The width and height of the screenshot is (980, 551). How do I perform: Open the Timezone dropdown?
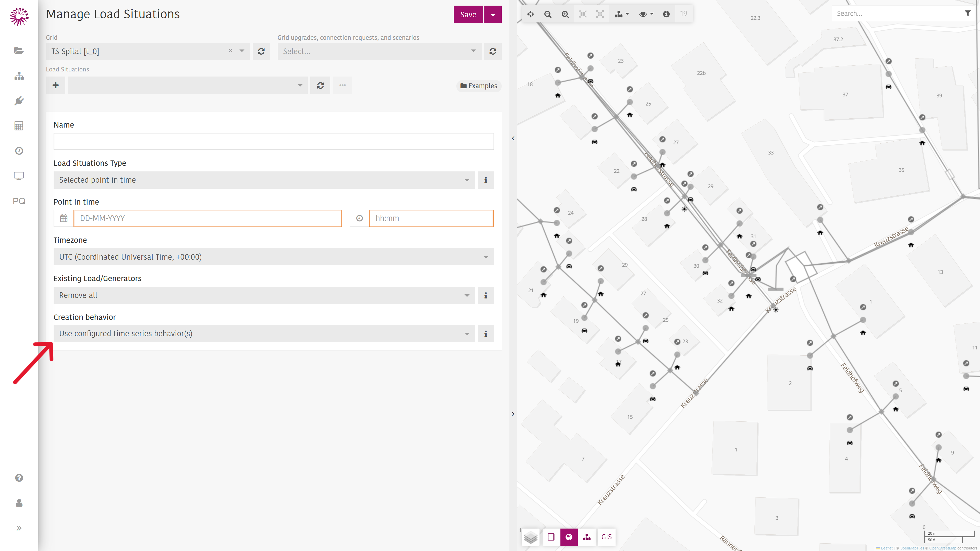[274, 257]
